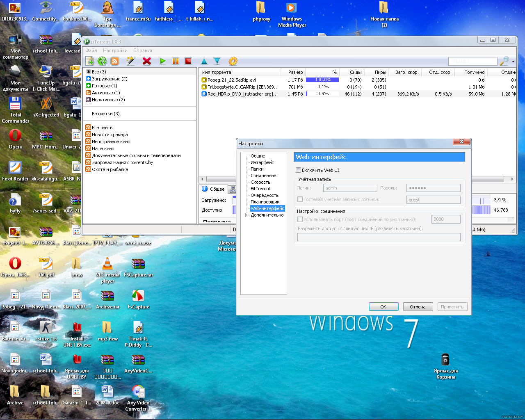525x420 pixels.
Task: Click the orange Pause torrent icon
Action: (176, 61)
